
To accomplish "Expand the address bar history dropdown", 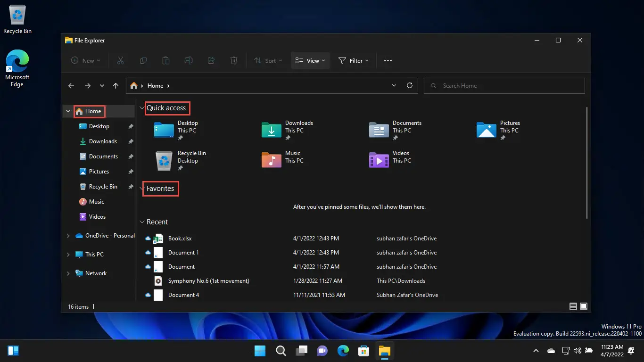I will pyautogui.click(x=394, y=86).
